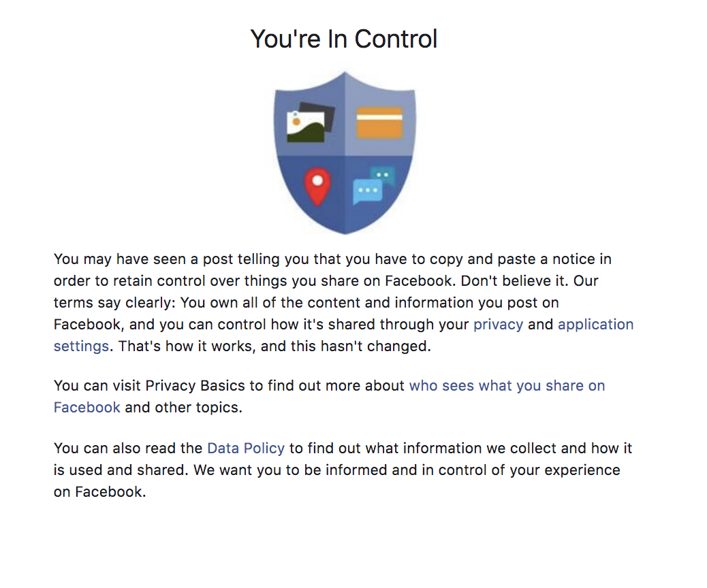
Task: Click the "Privacy Basics" text
Action: tap(195, 386)
